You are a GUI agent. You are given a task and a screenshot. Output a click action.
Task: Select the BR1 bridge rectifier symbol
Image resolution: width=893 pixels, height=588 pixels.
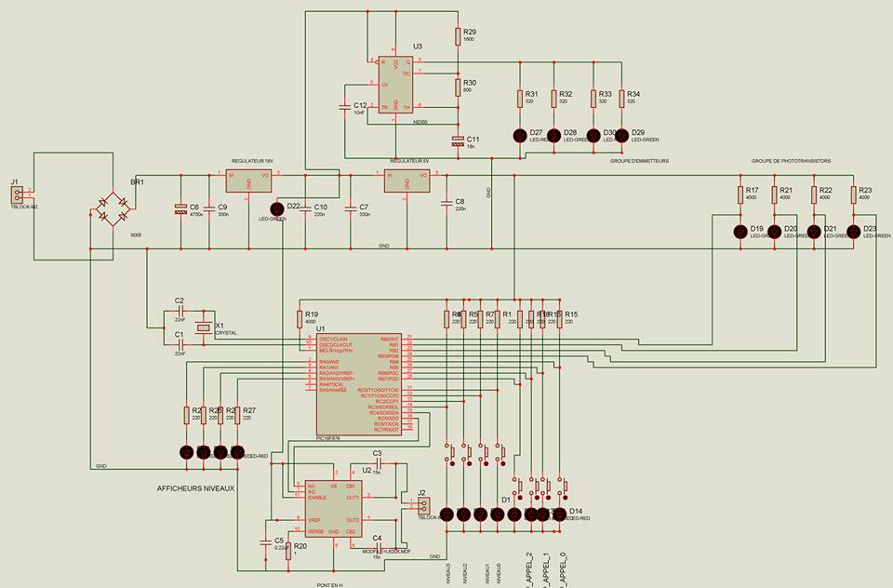tap(113, 208)
